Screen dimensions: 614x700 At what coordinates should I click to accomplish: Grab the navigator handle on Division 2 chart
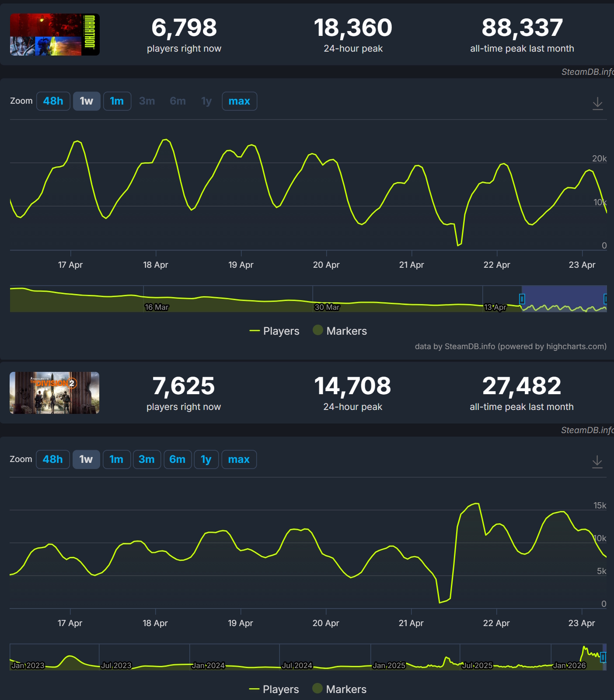(603, 657)
